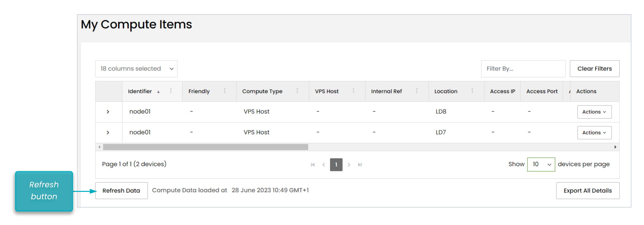Open the Compute Type column options menu
Screen dimensions: 644x225
pyautogui.click(x=297, y=91)
